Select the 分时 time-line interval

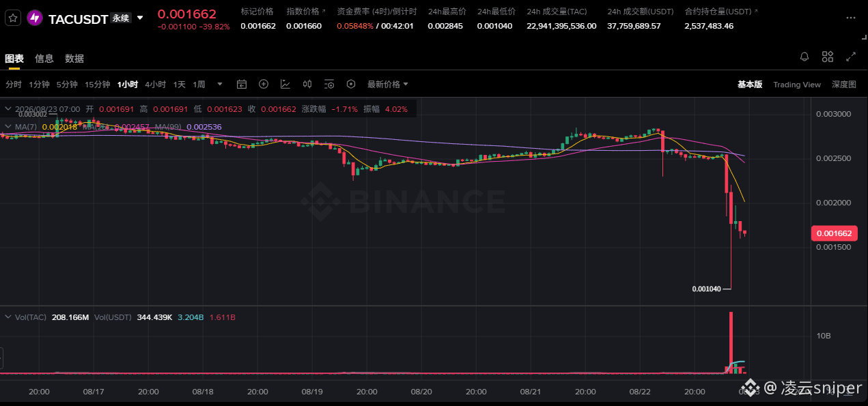click(14, 85)
